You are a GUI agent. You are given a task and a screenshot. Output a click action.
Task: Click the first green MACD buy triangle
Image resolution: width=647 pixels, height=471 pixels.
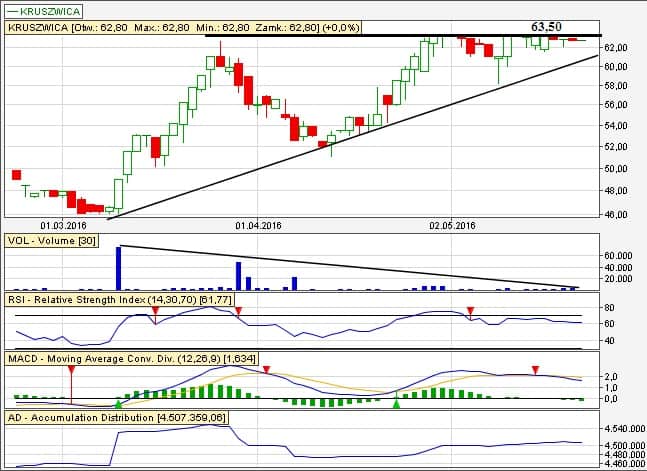click(120, 403)
